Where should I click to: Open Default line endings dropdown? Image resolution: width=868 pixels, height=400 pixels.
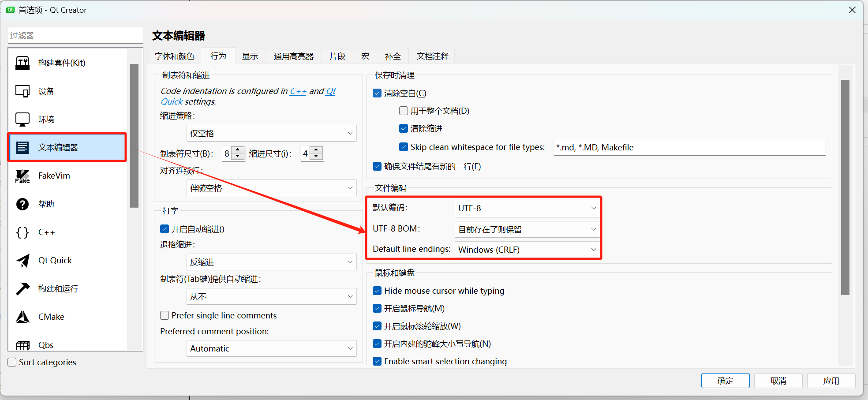click(x=527, y=250)
